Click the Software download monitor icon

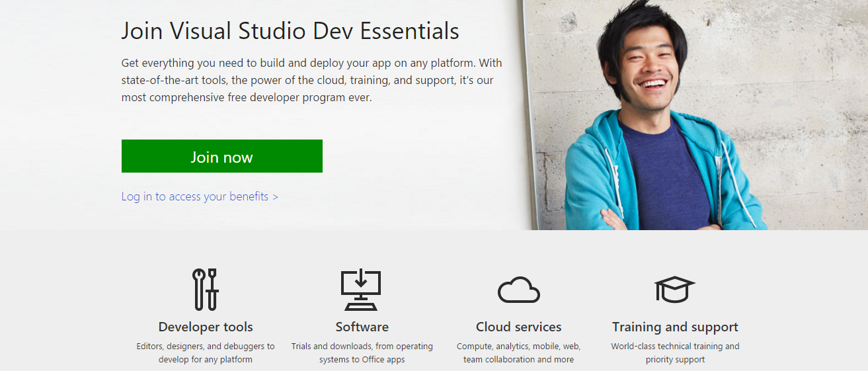point(361,290)
